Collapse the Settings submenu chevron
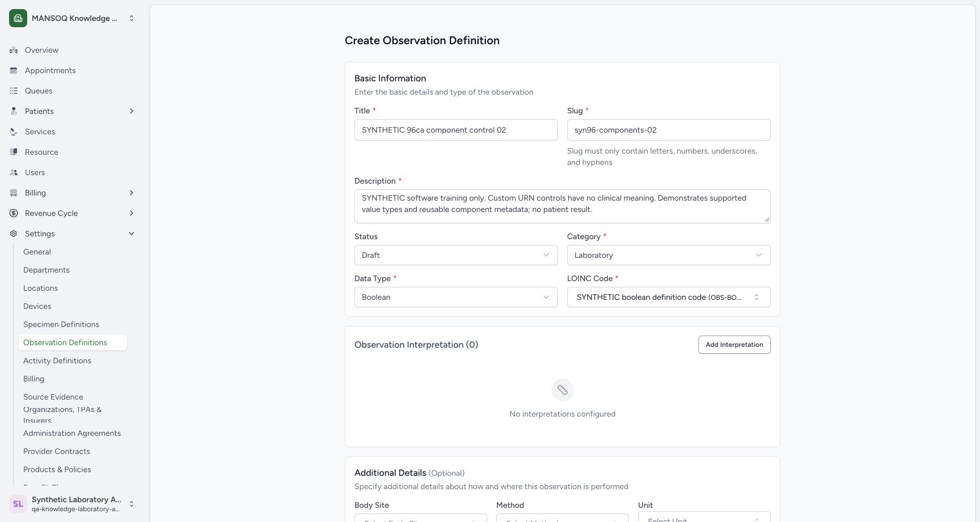The width and height of the screenshot is (980, 522). 132,234
